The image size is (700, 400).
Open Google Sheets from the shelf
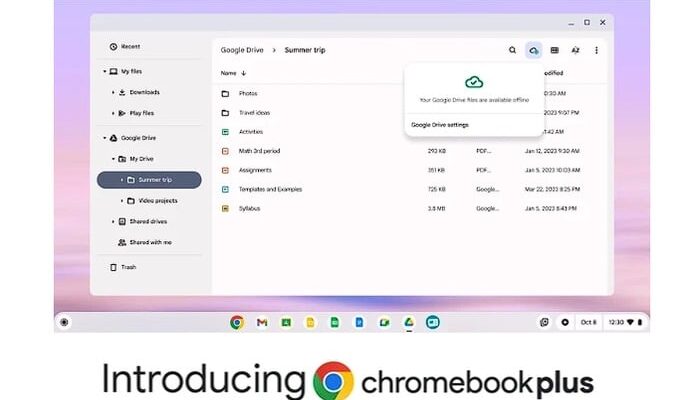334,322
